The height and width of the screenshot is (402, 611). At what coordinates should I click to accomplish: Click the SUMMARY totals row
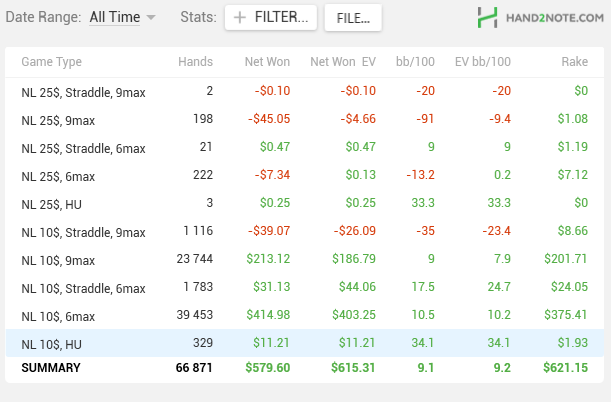pyautogui.click(x=305, y=368)
